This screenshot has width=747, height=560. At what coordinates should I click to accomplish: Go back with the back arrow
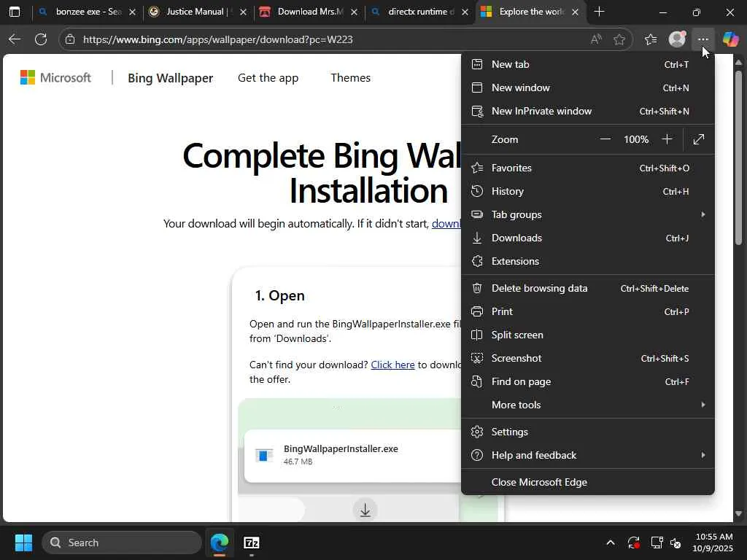pyautogui.click(x=15, y=39)
